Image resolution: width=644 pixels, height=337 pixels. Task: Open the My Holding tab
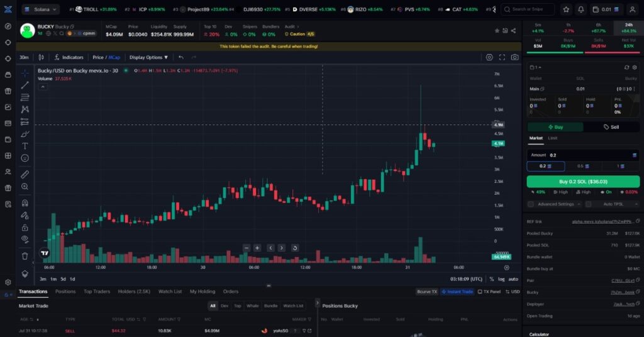tap(202, 292)
